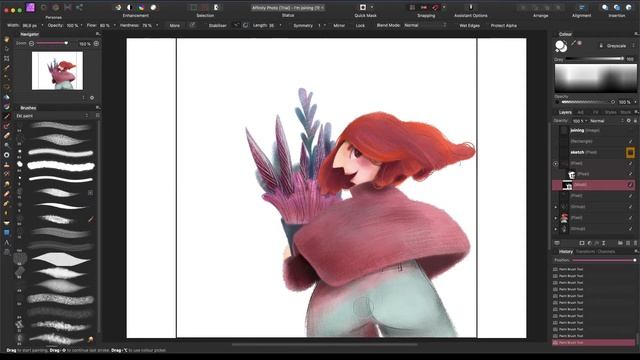Viewport: 640px width, 360px height.
Task: Switch to the Adj tab
Action: (580, 112)
